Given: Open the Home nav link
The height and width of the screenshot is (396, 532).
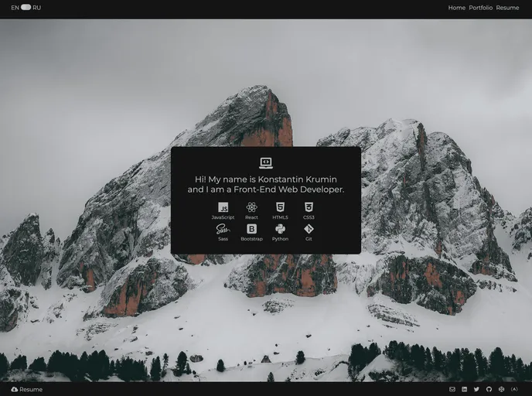Looking at the screenshot, I should click(x=457, y=8).
